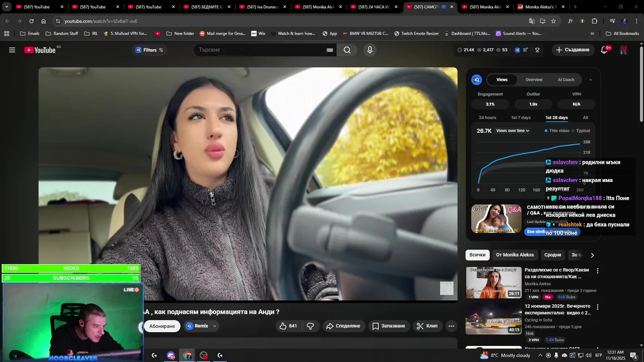Open tab search dropdown in Chrome
This screenshot has height=362, width=644.
[x=7, y=7]
